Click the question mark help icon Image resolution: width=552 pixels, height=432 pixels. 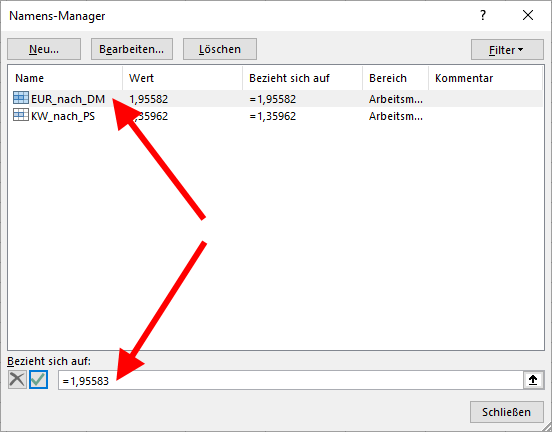(x=483, y=15)
